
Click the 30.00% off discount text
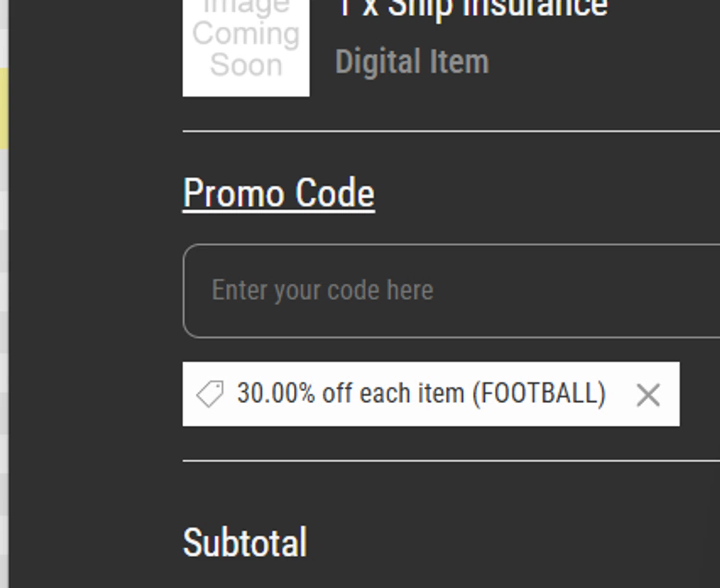click(x=276, y=394)
